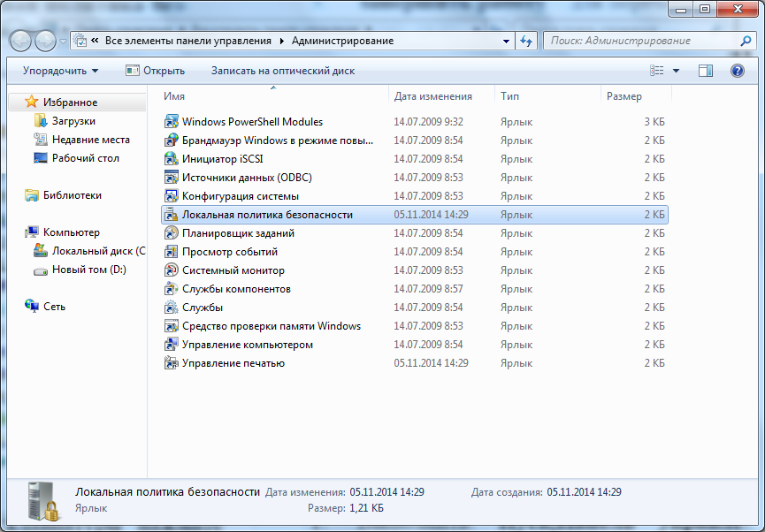This screenshot has width=765, height=532.
Task: Click the Компьютер icon in sidebar
Action: point(32,232)
